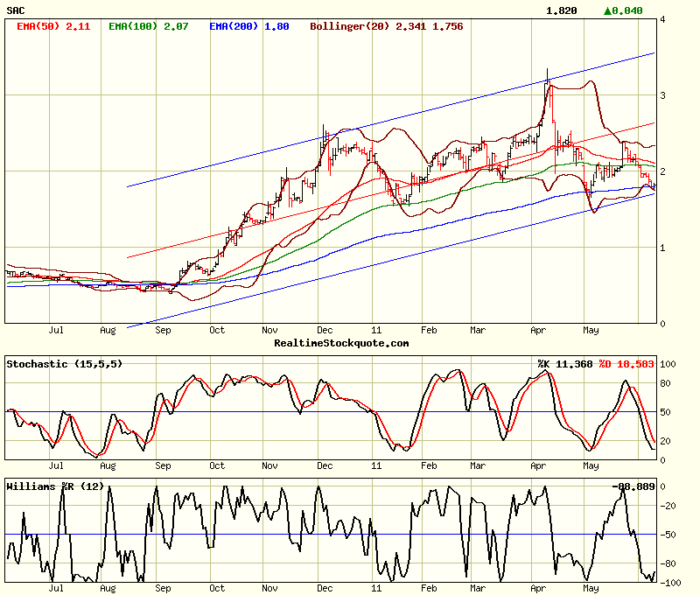Click the Feb label under Williams %R chart
Screen dimensions: 700x595
[429, 588]
